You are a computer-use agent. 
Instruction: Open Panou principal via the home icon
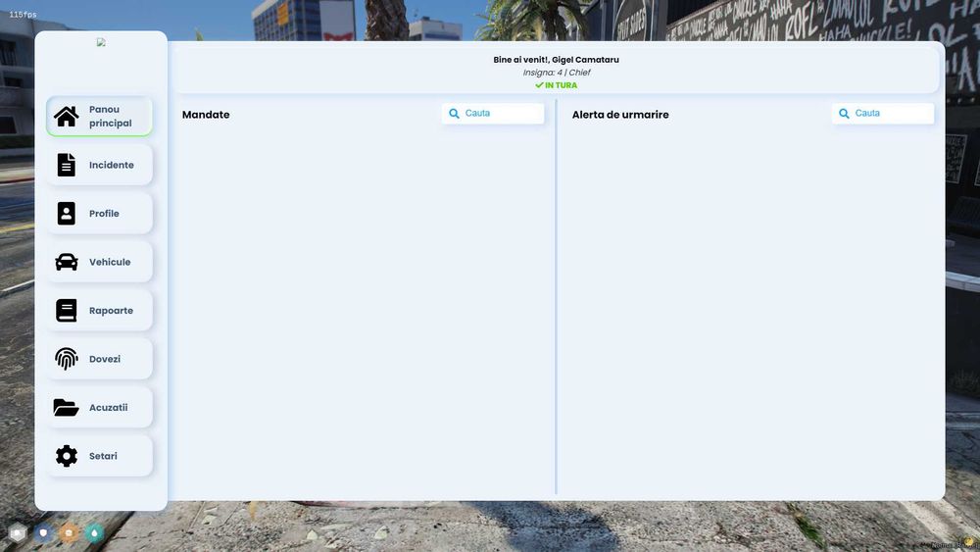[67, 117]
